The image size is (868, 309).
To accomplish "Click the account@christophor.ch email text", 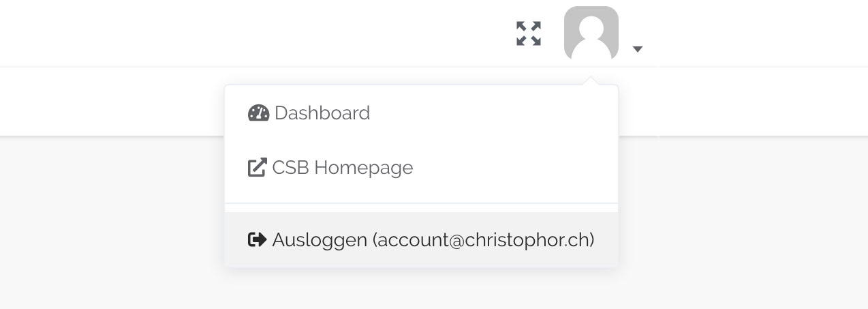I will point(484,240).
